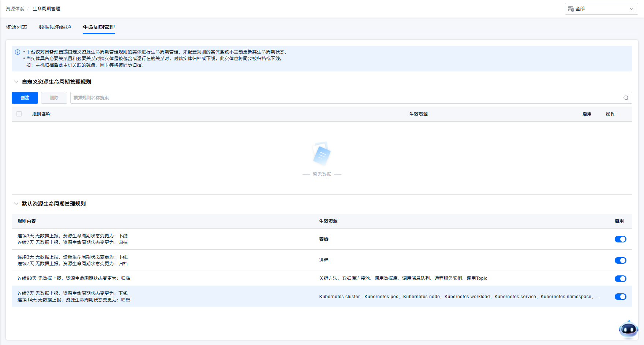This screenshot has width=644, height=345.
Task: Click the empty data placeholder icon
Action: (x=322, y=154)
